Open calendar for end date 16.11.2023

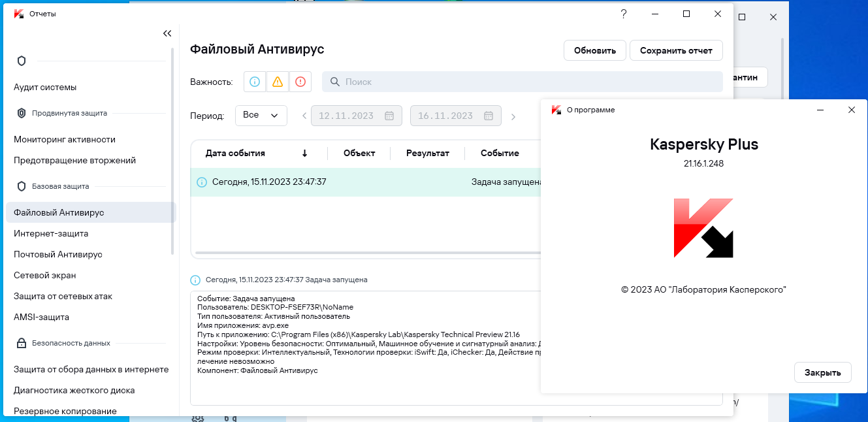(x=489, y=116)
